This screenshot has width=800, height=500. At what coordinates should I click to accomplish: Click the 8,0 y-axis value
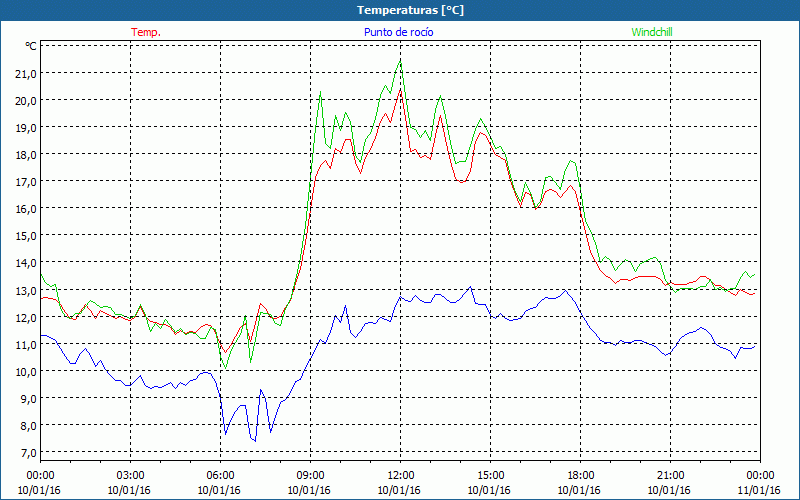(x=29, y=426)
